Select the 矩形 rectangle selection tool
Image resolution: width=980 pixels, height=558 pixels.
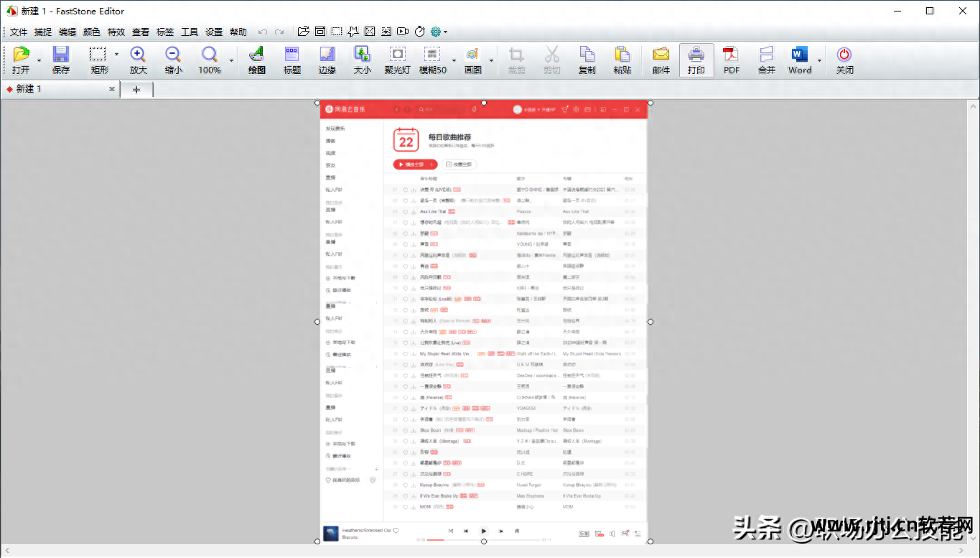pyautogui.click(x=97, y=57)
